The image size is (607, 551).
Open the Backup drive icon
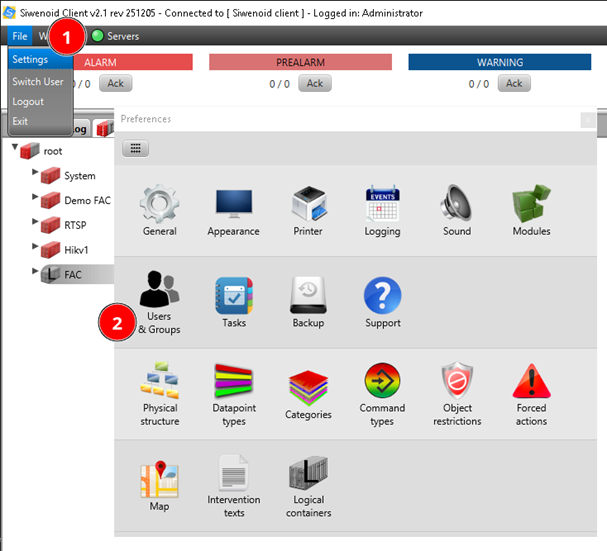click(308, 297)
